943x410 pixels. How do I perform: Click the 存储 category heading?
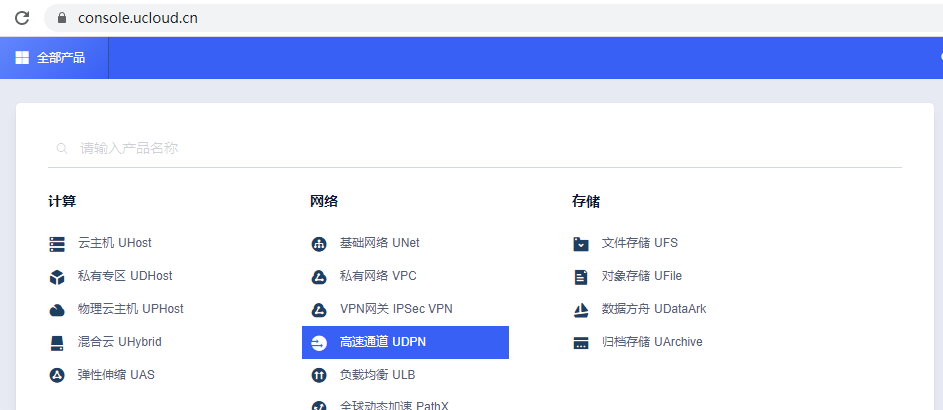586,201
